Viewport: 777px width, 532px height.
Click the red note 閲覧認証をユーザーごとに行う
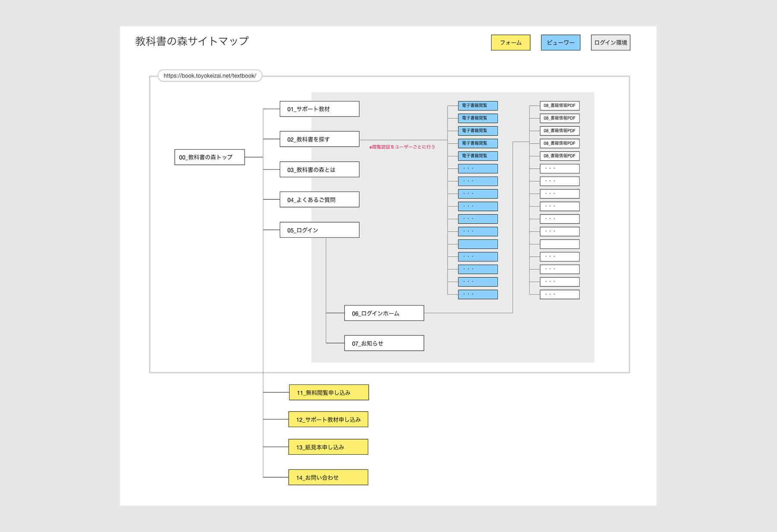[x=402, y=147]
